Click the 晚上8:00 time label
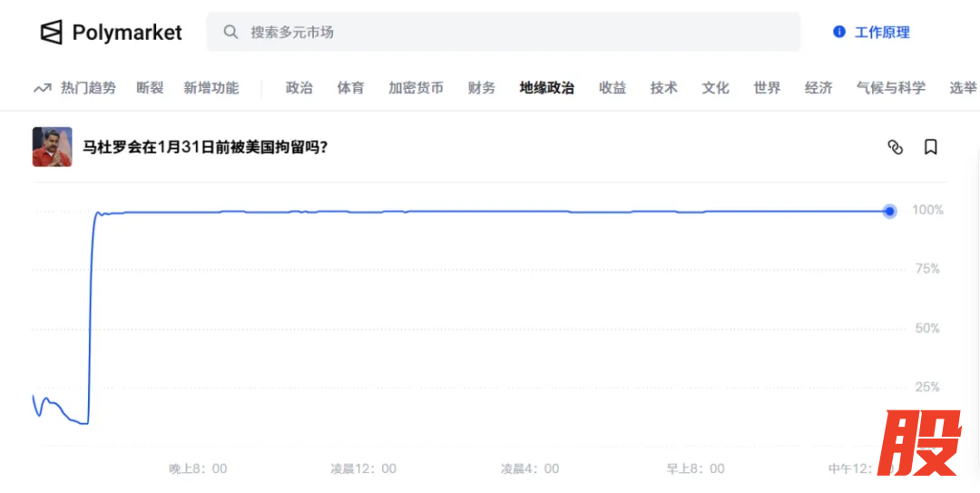This screenshot has height=493, width=980. [x=198, y=468]
